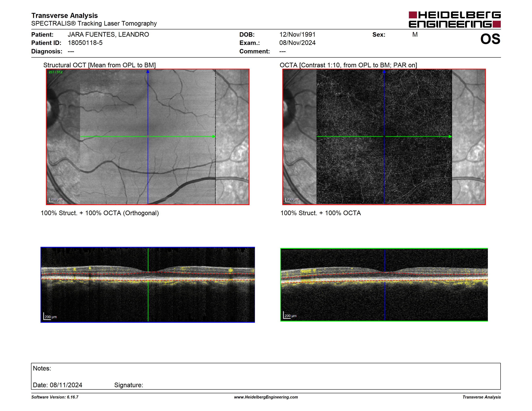Open the OCTA en-face angiography image
The width and height of the screenshot is (532, 411).
(384, 137)
